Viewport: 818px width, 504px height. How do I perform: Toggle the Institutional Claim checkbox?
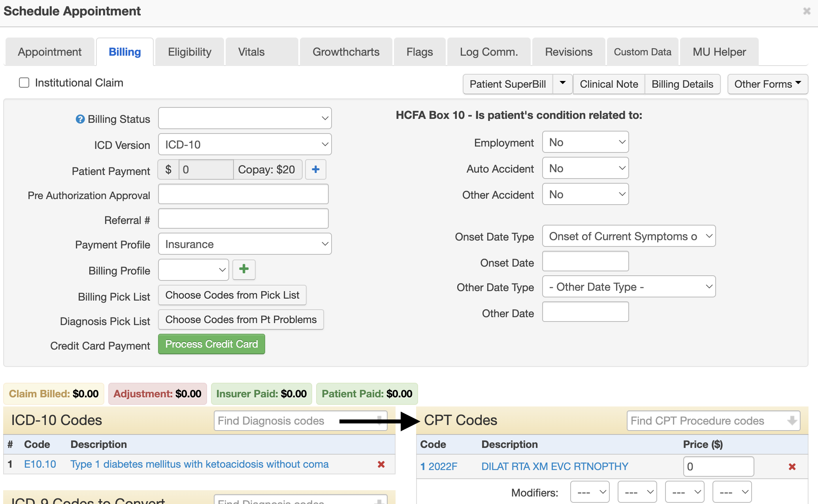pyautogui.click(x=24, y=83)
